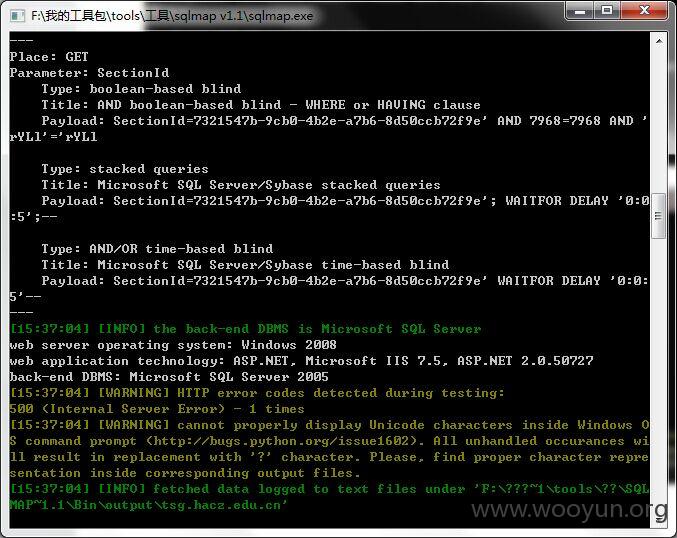The width and height of the screenshot is (677, 538).
Task: Click 'web server operating system: Windows 2008'
Action: pyautogui.click(x=173, y=345)
